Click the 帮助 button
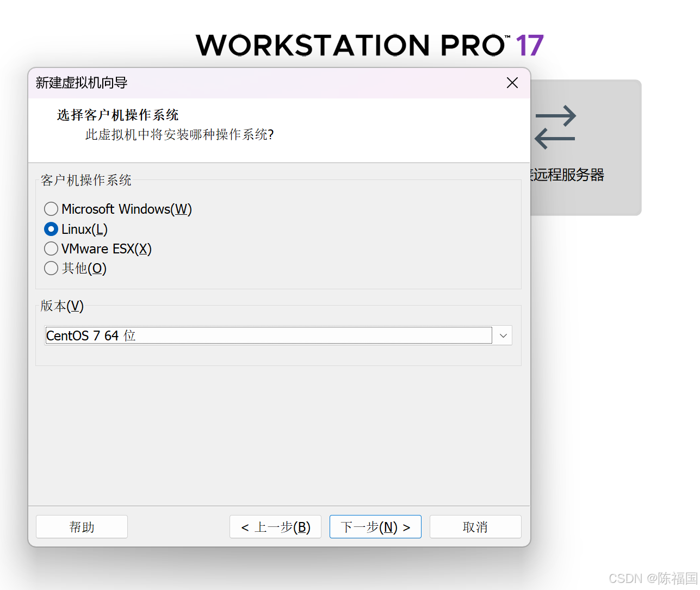The width and height of the screenshot is (700, 590). pos(82,527)
